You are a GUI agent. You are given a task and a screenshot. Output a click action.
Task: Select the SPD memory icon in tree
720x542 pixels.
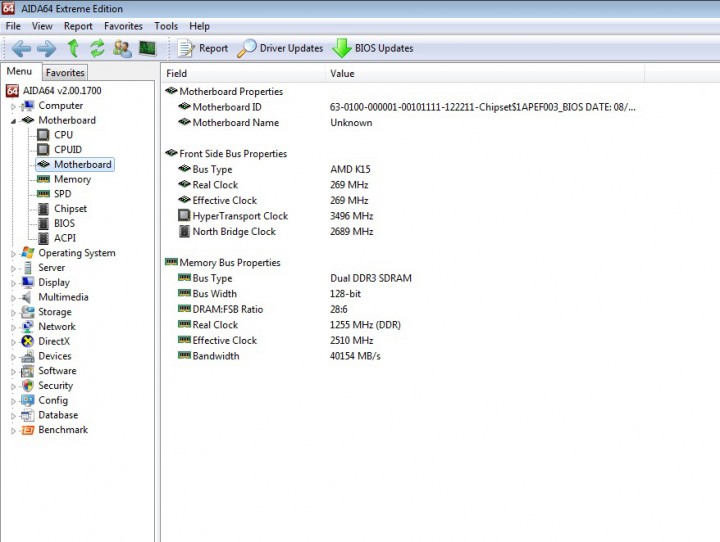click(x=43, y=193)
